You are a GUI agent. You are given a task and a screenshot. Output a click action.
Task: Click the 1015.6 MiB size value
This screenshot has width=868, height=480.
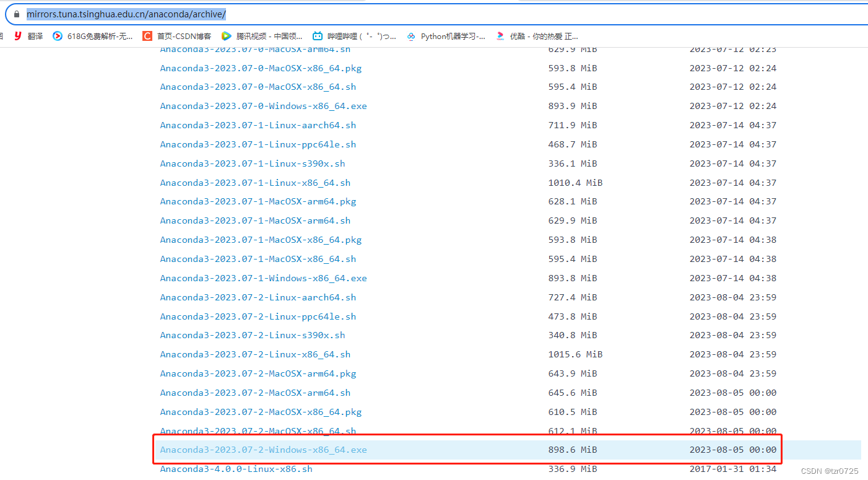[575, 354]
